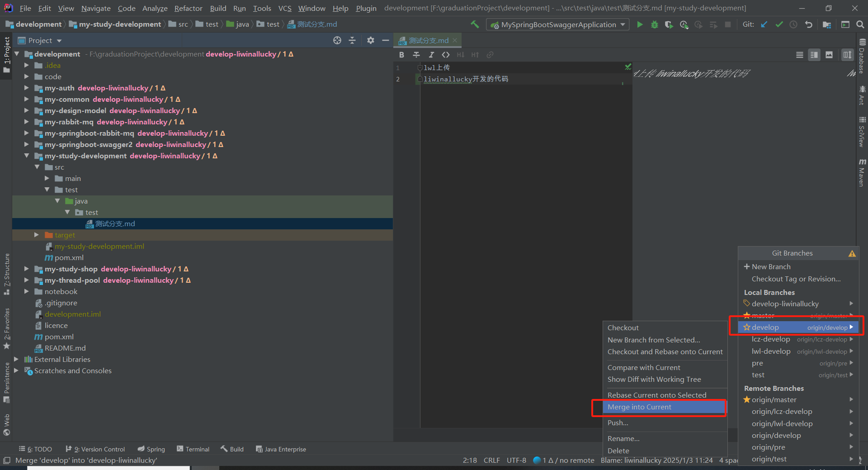
Task: Switch to editor-only view mode
Action: 799,55
